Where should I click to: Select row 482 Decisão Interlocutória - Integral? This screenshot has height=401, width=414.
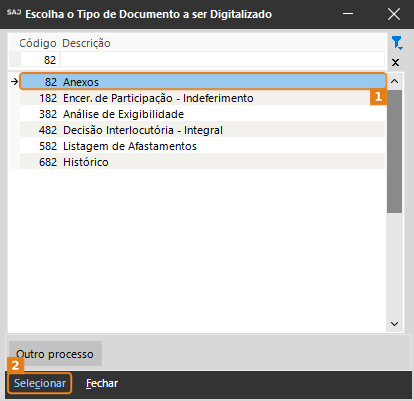coord(203,130)
